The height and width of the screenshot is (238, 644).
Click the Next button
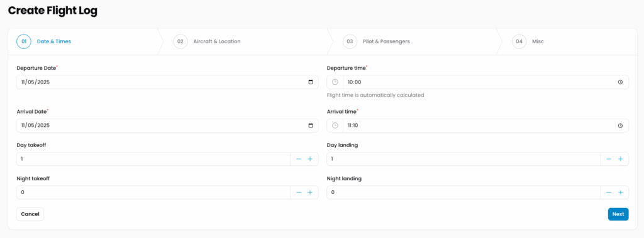[618, 214]
